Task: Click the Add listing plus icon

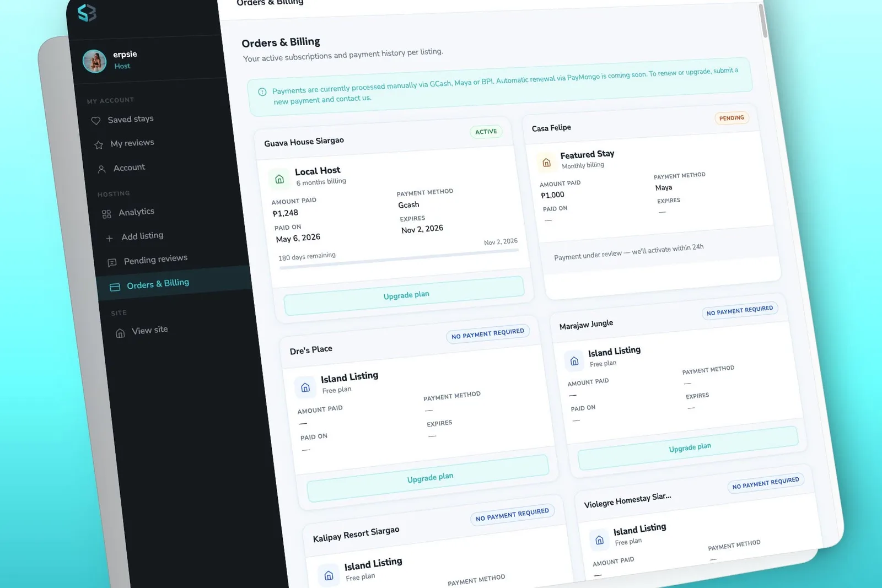Action: coord(109,238)
